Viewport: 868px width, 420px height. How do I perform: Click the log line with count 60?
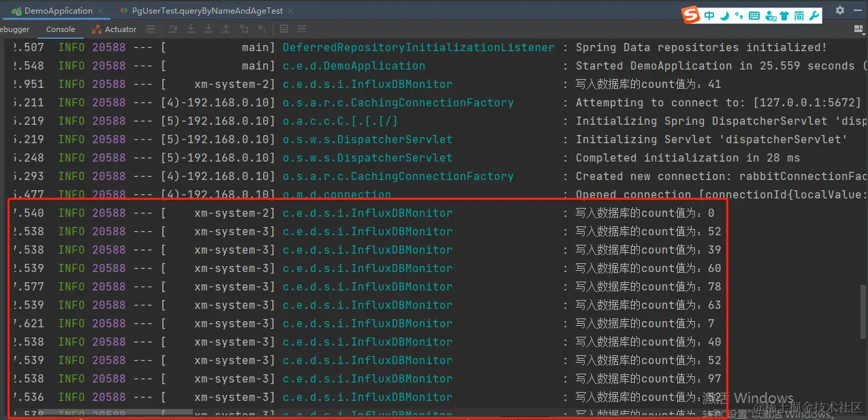tap(434, 269)
